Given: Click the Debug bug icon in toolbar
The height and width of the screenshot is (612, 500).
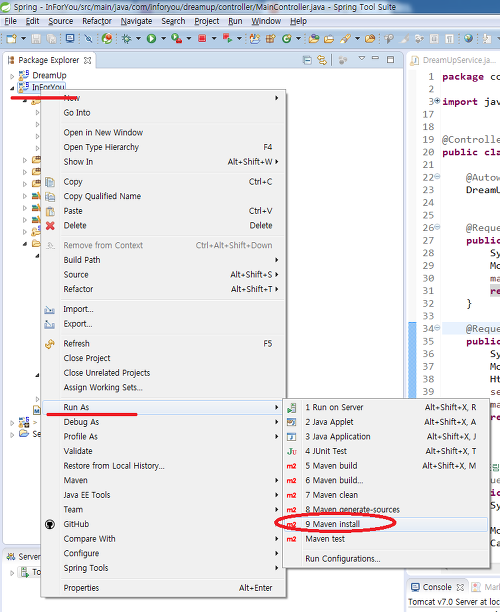Looking at the screenshot, I should click(126, 38).
